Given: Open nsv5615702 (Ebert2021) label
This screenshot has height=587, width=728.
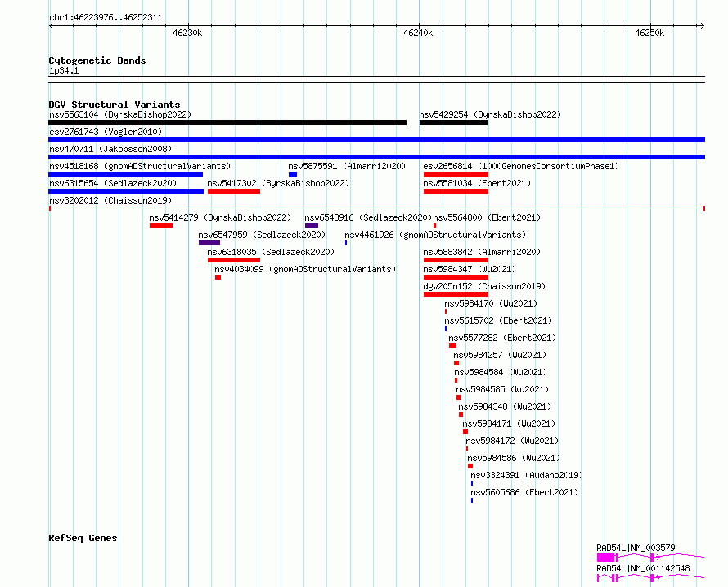Looking at the screenshot, I should (x=498, y=320).
